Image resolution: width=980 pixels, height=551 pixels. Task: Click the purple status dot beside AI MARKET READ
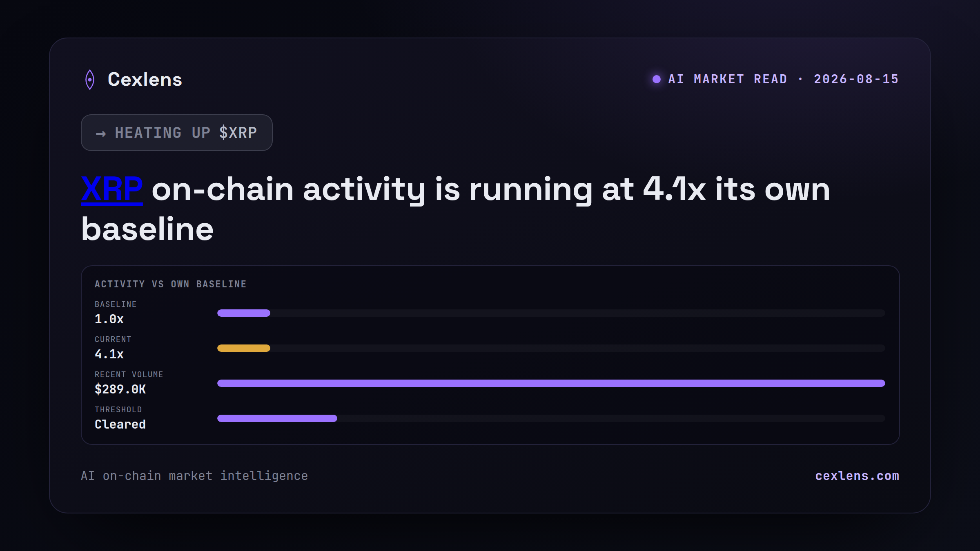pyautogui.click(x=656, y=79)
